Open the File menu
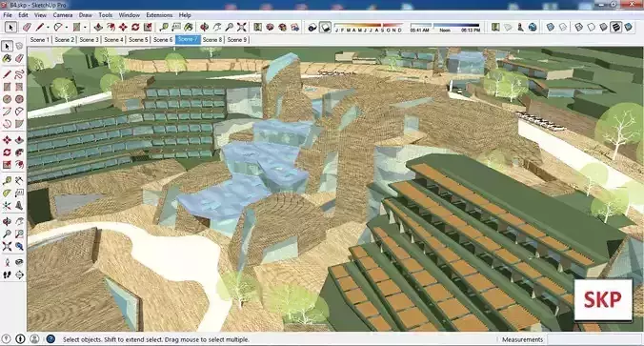 pyautogui.click(x=8, y=15)
